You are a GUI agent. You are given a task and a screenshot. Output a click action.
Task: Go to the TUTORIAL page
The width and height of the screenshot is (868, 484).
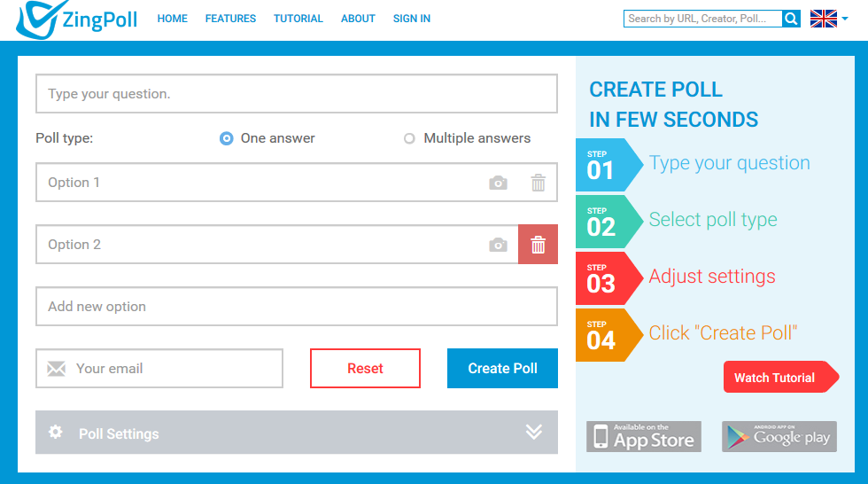[298, 19]
